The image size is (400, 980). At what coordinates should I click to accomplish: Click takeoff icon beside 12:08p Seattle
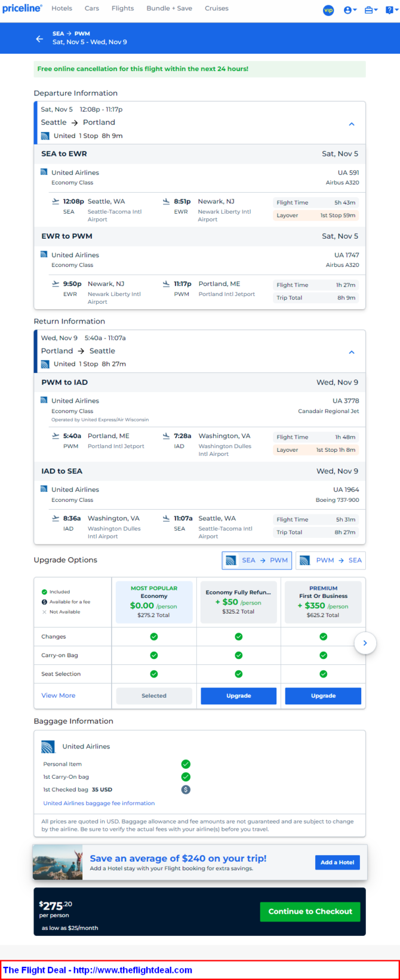click(x=56, y=201)
